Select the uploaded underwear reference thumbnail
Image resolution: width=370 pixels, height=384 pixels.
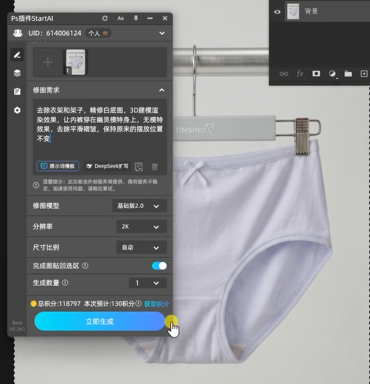point(75,62)
